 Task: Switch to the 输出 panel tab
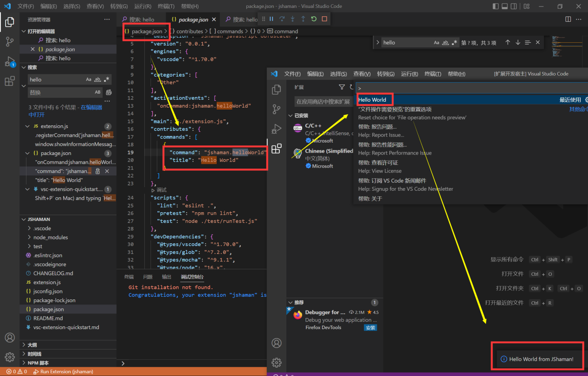click(167, 277)
